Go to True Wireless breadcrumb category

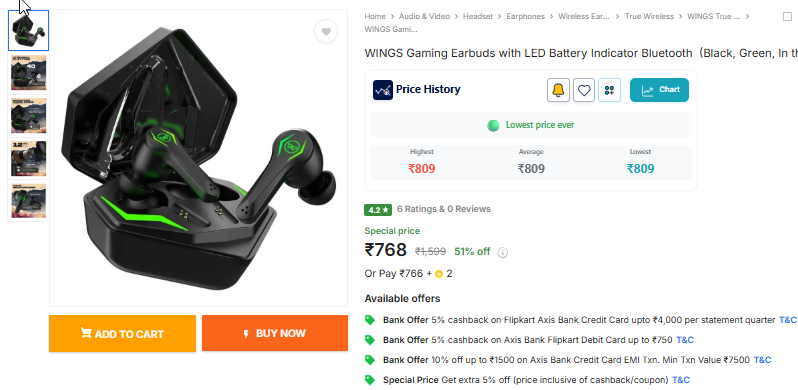[649, 16]
